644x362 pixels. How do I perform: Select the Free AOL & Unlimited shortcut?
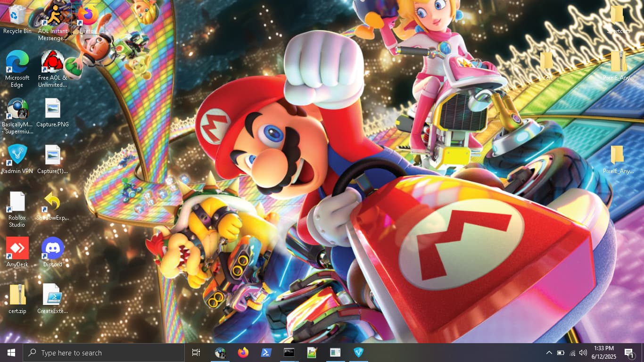(x=52, y=69)
